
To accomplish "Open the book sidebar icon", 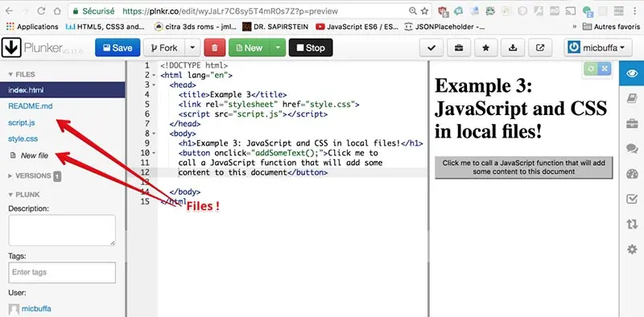I will tap(632, 98).
